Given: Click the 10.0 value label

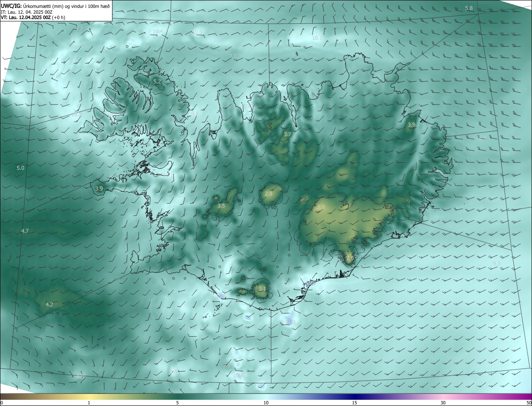Looking at the screenshot, I should (197, 32).
